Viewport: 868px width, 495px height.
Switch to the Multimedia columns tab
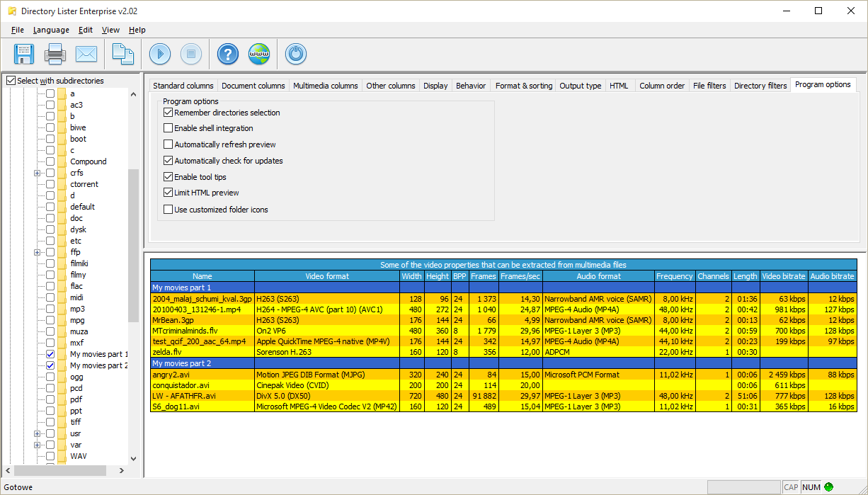(x=325, y=84)
